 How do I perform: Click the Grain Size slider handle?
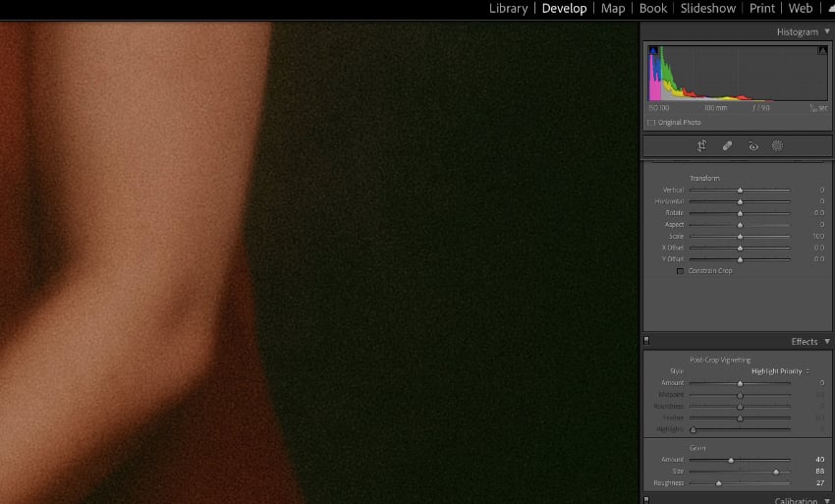tap(776, 472)
